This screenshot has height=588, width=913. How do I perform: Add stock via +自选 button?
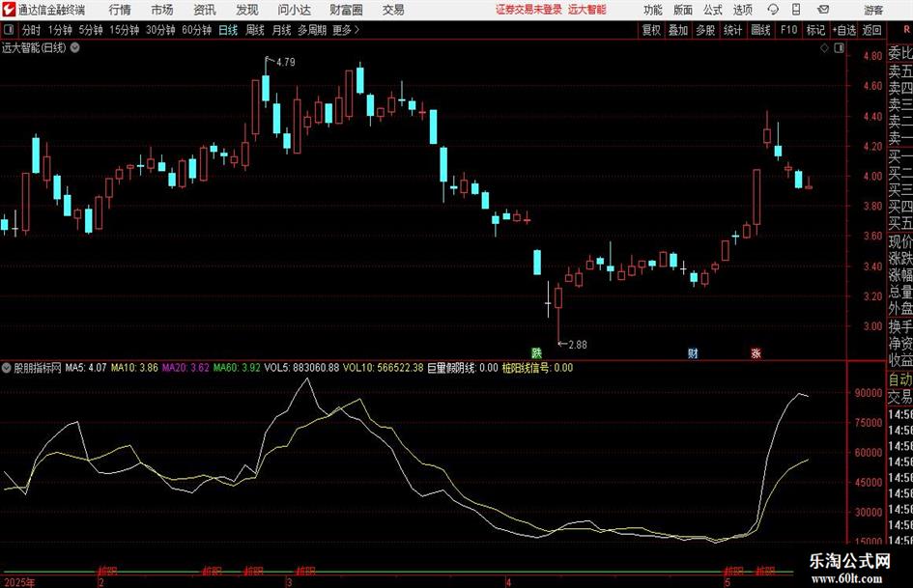click(844, 30)
